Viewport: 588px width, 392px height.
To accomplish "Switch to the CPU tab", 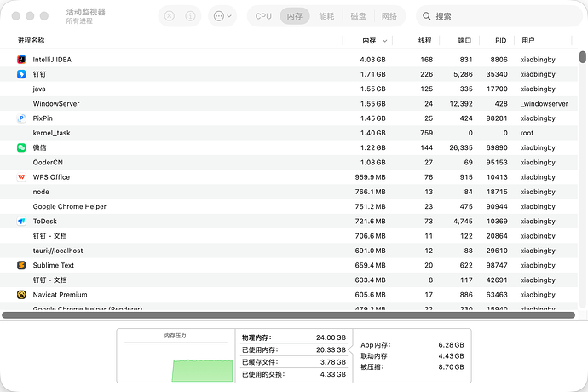I will (263, 16).
